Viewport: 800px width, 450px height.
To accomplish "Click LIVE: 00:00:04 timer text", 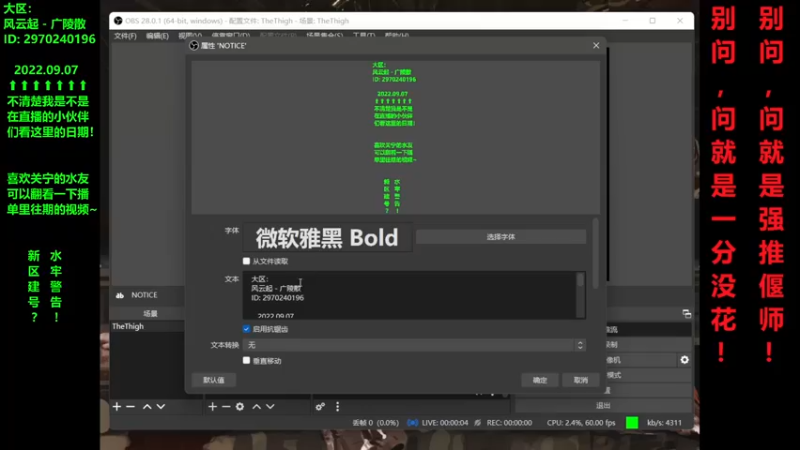I will (x=445, y=422).
